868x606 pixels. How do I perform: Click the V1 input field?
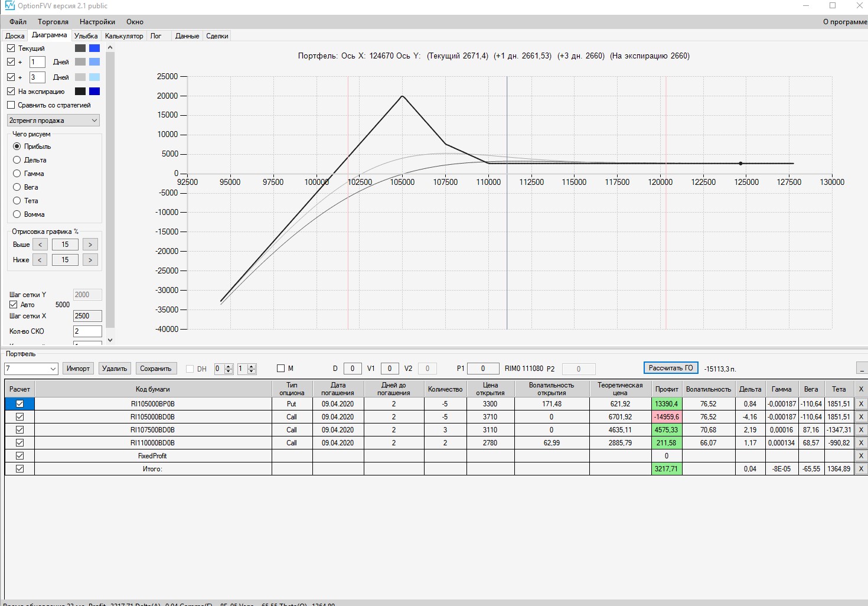click(x=390, y=369)
